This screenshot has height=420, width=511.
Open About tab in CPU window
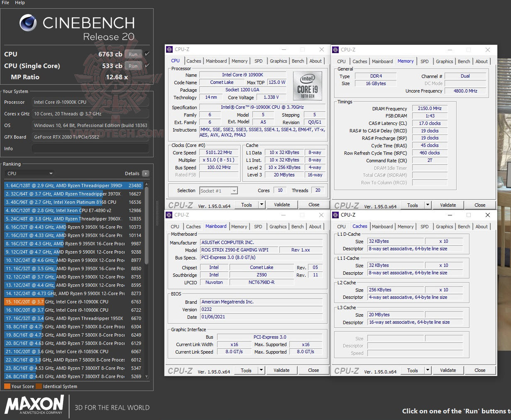315,61
